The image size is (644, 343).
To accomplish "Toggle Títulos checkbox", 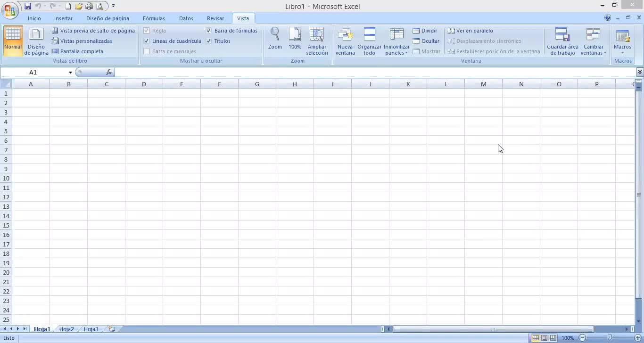I will (x=209, y=41).
